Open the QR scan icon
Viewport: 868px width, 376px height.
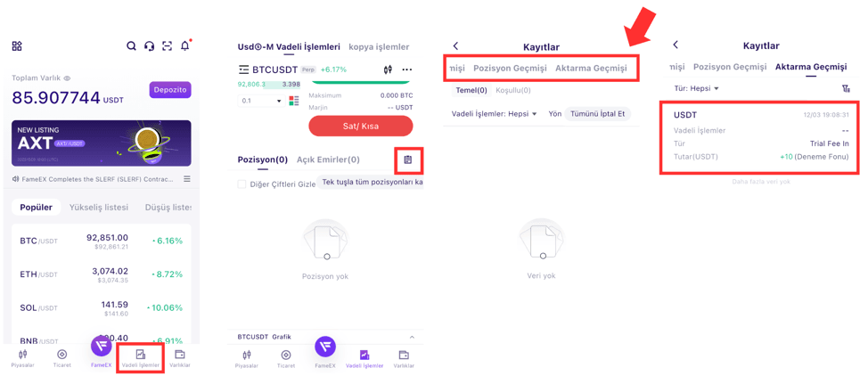click(167, 46)
